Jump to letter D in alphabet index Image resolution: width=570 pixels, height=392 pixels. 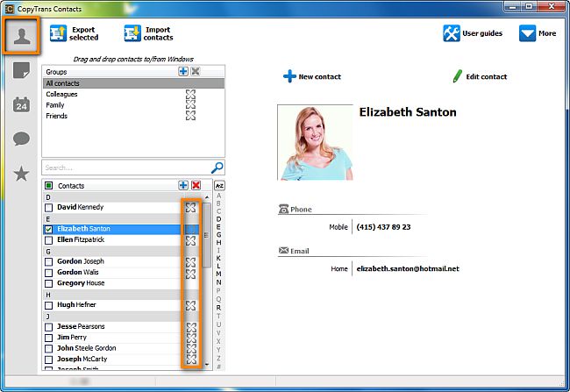tap(219, 219)
